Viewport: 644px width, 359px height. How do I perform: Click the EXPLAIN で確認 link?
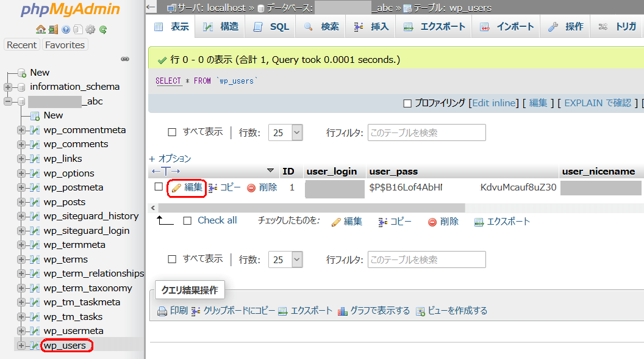click(598, 103)
